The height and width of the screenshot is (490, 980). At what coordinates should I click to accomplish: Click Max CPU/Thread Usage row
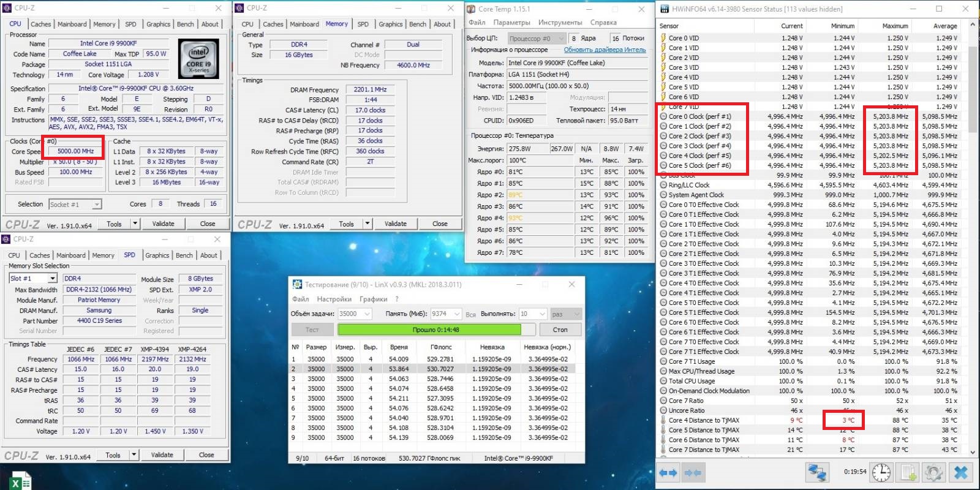[x=809, y=371]
